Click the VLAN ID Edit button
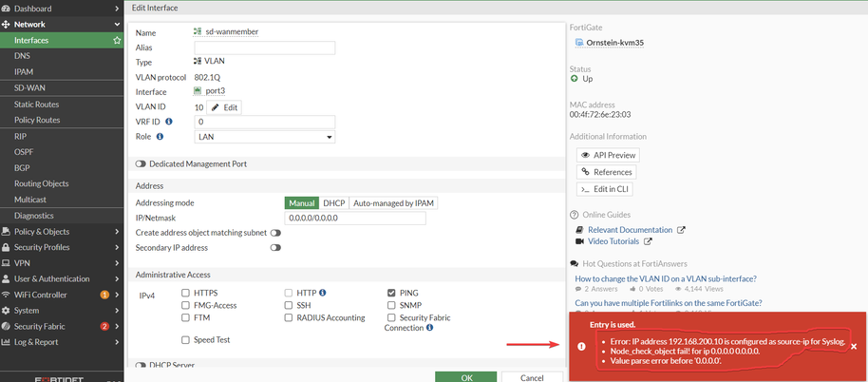The height and width of the screenshot is (382, 868). pos(223,108)
